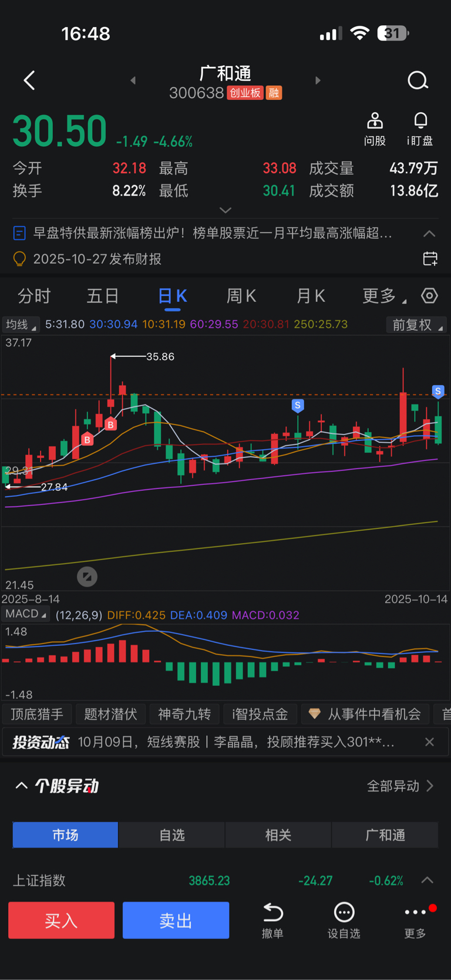
Task: Tap the stock title 广和通
Action: [x=225, y=73]
